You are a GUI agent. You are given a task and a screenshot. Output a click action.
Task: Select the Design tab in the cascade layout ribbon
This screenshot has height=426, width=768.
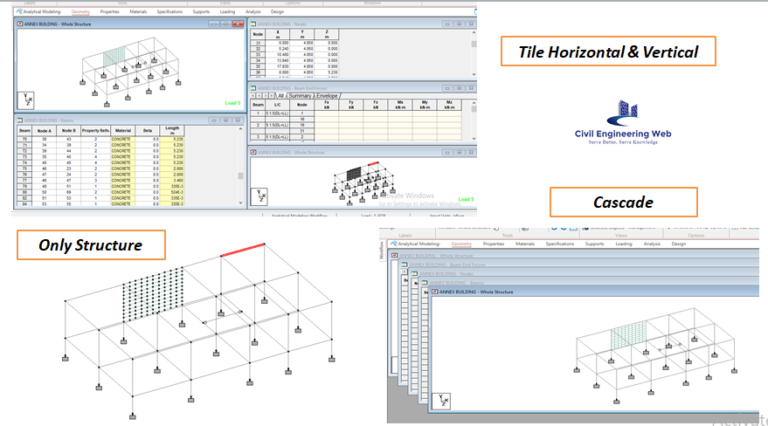[x=678, y=243]
